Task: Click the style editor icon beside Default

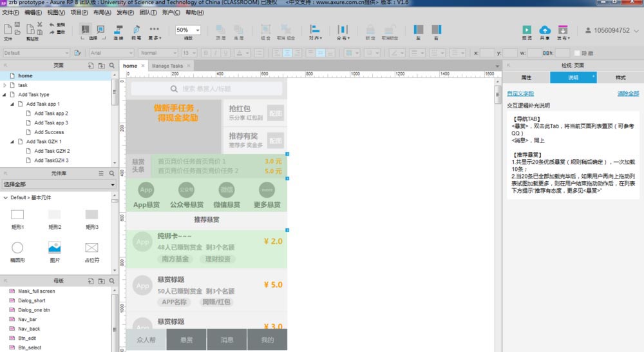Action: pyautogui.click(x=77, y=53)
